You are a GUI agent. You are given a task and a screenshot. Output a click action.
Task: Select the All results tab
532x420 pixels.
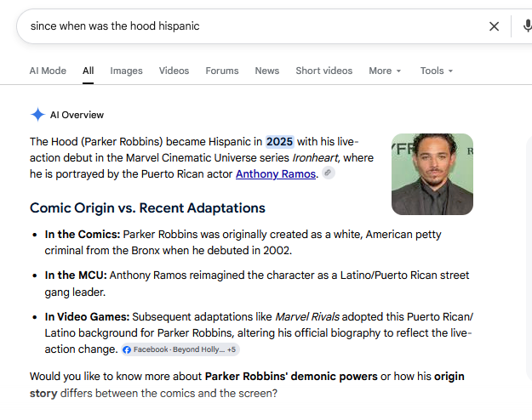pyautogui.click(x=89, y=71)
